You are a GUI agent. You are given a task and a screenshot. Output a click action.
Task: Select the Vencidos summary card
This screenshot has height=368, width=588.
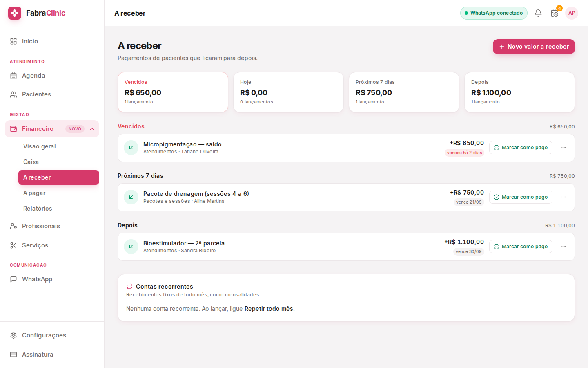[173, 92]
